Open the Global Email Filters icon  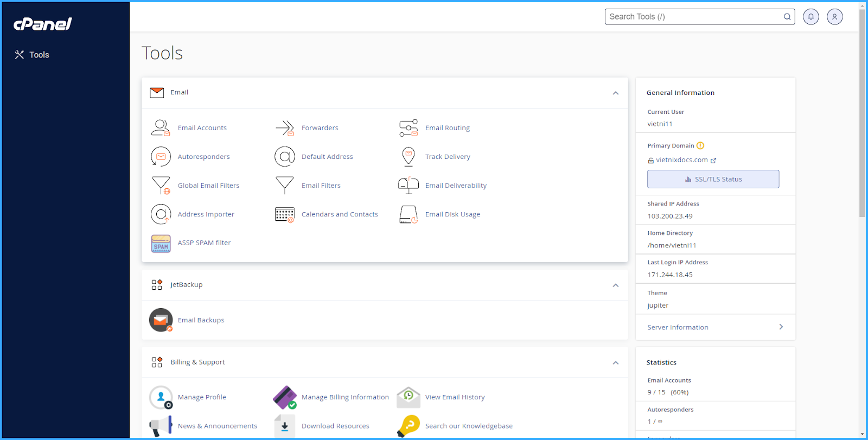pos(161,186)
